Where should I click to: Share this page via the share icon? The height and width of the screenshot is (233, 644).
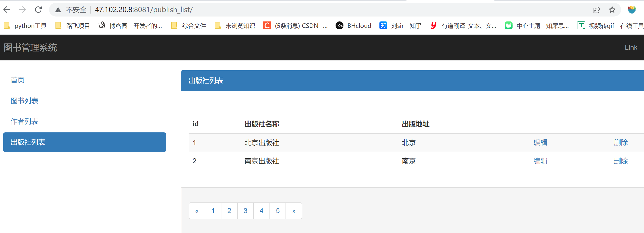pyautogui.click(x=596, y=10)
